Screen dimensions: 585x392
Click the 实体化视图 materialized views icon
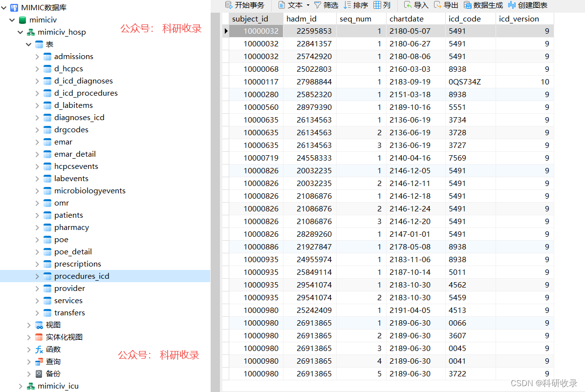click(x=39, y=337)
